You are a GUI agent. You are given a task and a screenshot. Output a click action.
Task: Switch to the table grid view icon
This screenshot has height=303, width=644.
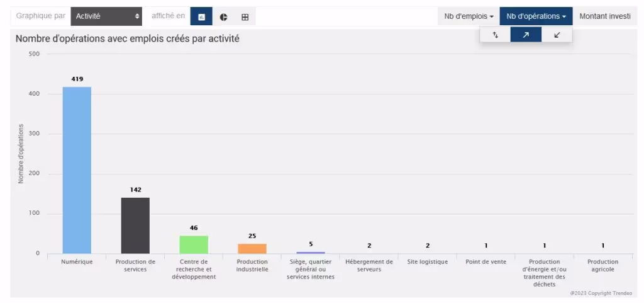pos(245,17)
